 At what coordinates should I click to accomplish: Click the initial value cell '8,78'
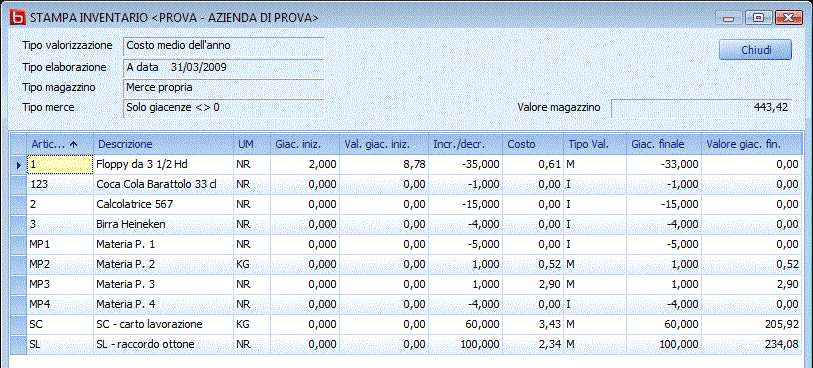[x=384, y=165]
